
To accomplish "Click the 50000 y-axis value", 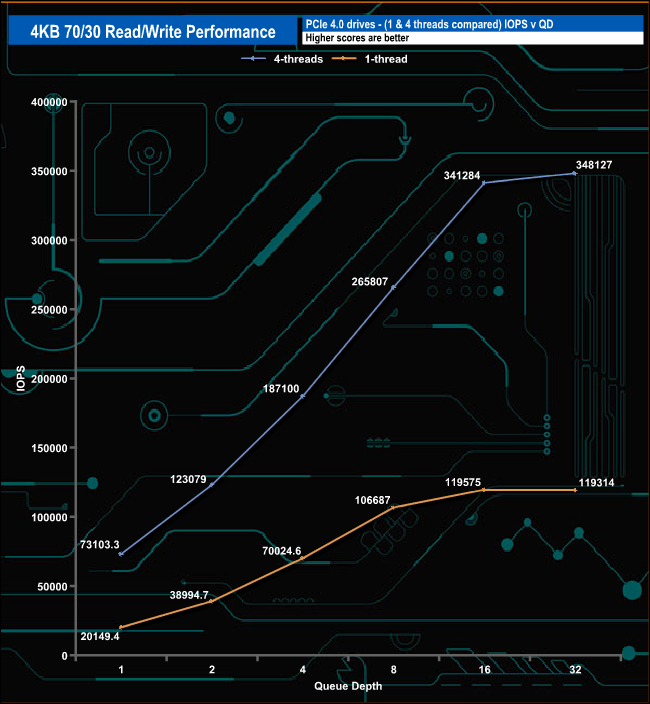I will click(x=52, y=586).
